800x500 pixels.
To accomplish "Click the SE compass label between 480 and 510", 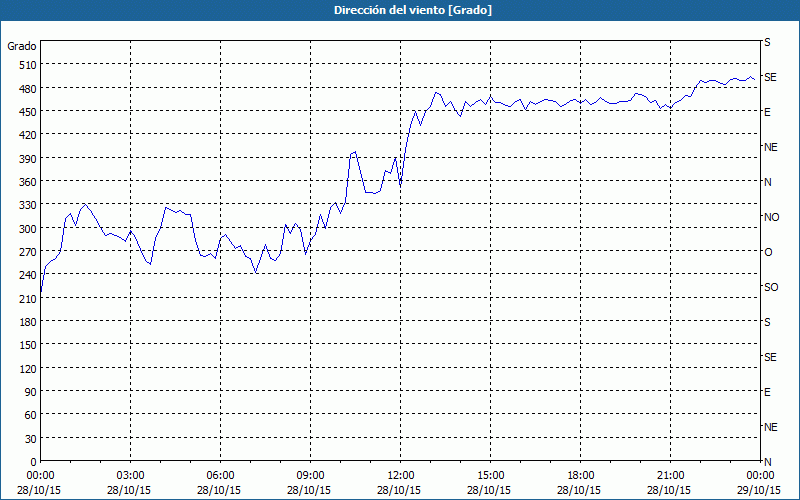I will tap(770, 77).
